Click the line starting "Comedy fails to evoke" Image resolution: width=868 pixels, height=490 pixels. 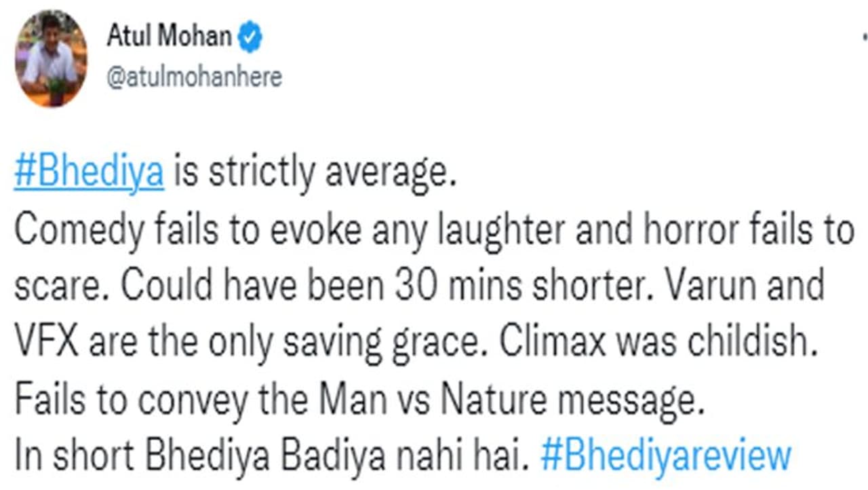click(x=433, y=231)
